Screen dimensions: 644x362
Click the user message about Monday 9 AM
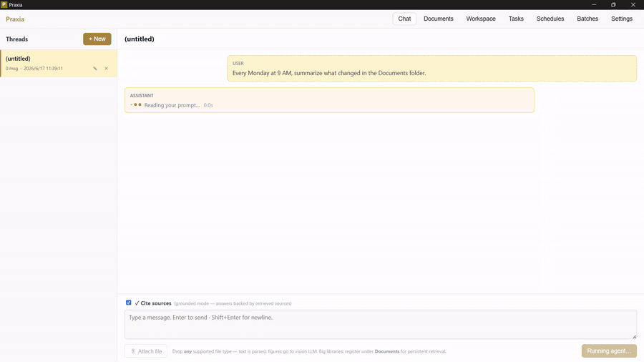tap(431, 68)
